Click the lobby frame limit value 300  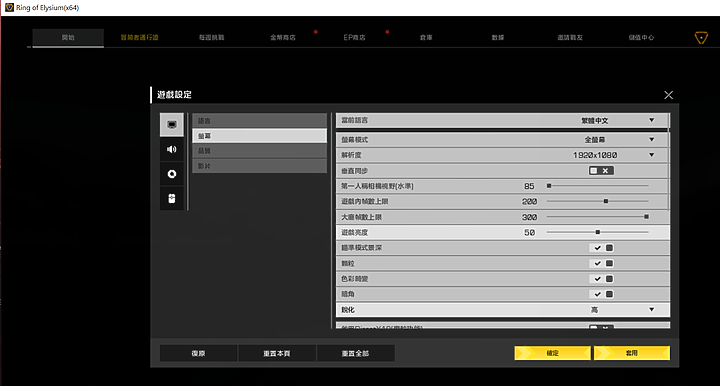(x=529, y=217)
